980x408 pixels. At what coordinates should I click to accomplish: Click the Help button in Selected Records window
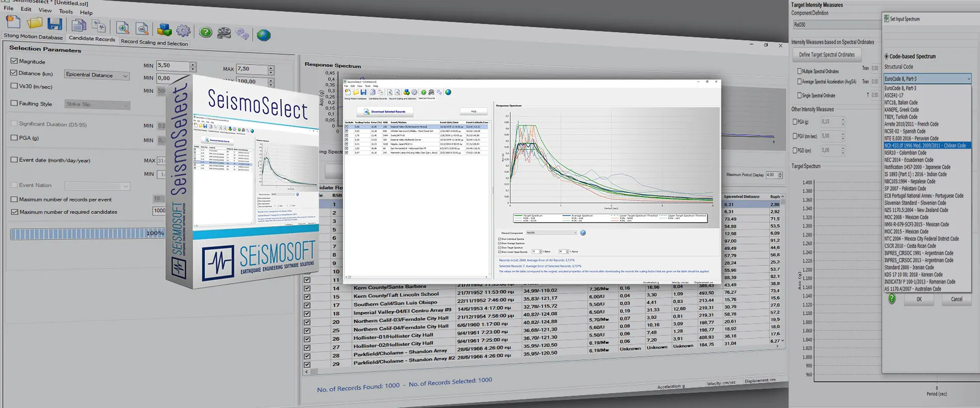pos(473,111)
